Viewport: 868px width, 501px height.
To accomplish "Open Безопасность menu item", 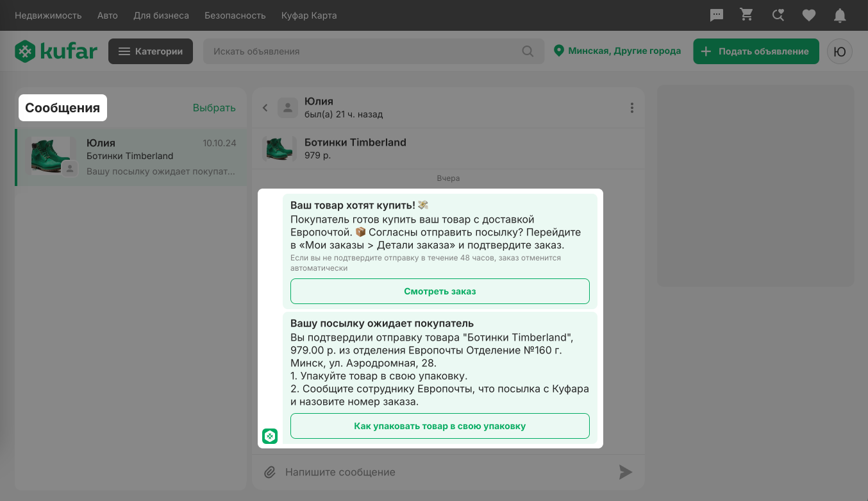I will coord(235,15).
